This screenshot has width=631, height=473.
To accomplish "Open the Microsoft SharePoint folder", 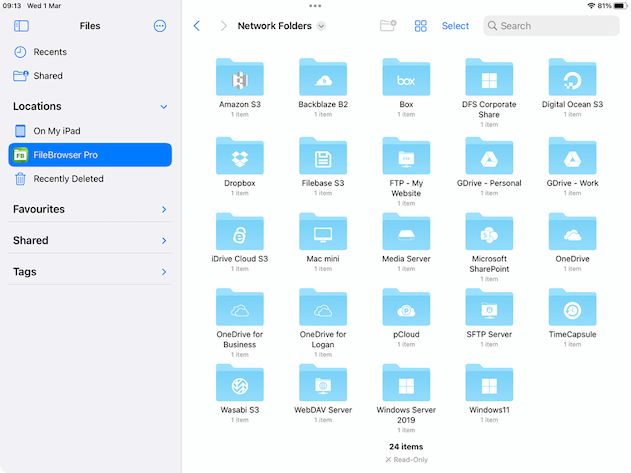I will point(489,231).
